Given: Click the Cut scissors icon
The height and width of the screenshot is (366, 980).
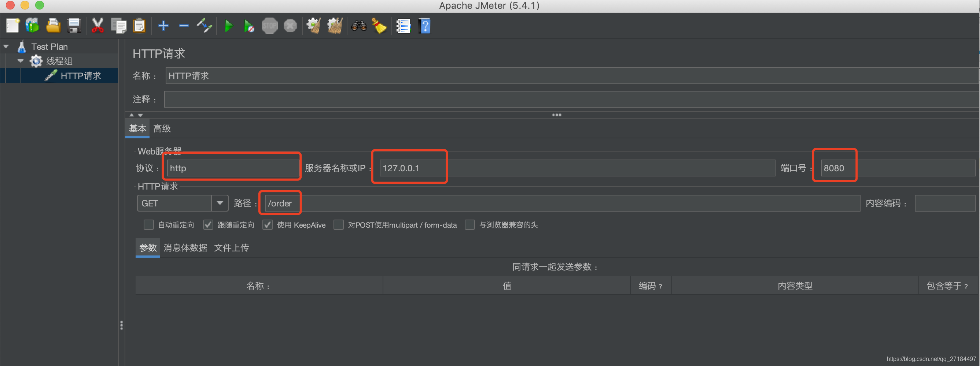Looking at the screenshot, I should click(98, 26).
